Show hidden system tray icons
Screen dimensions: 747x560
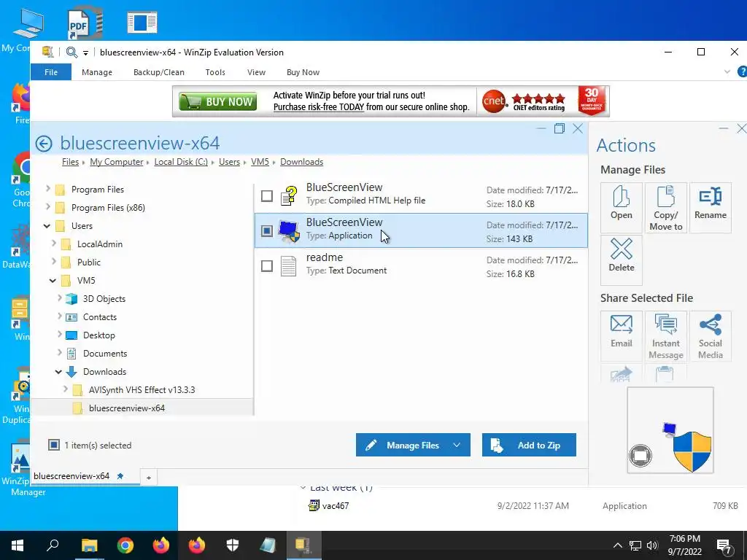pos(617,545)
